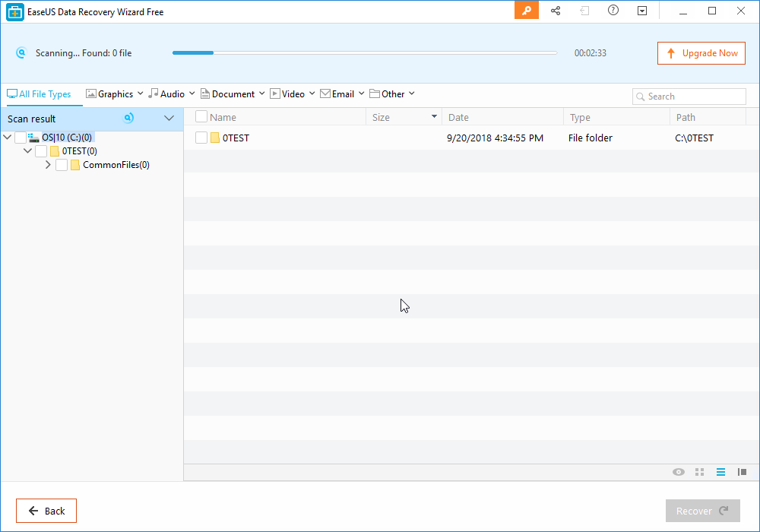Open the Graphics filter dropdown arrow
Screen dimensions: 760x532
140,93
